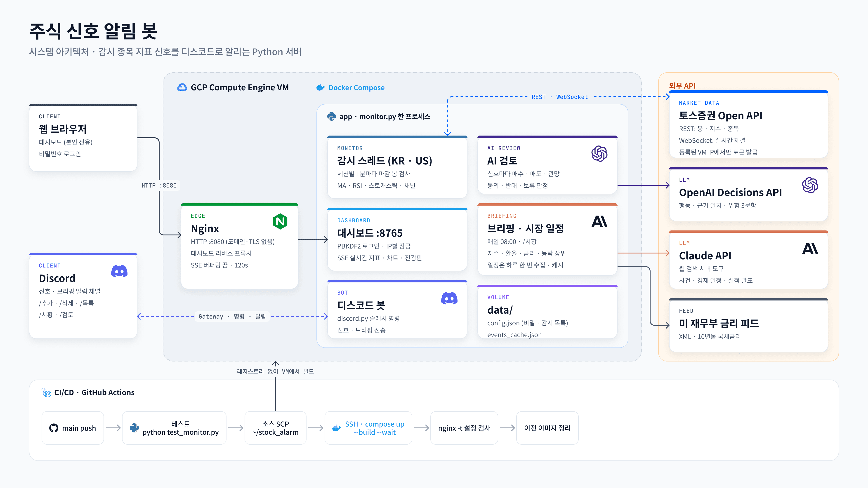This screenshot has height=488, width=868.
Task: Click the MARKET DATA category label
Action: pyautogui.click(x=699, y=103)
